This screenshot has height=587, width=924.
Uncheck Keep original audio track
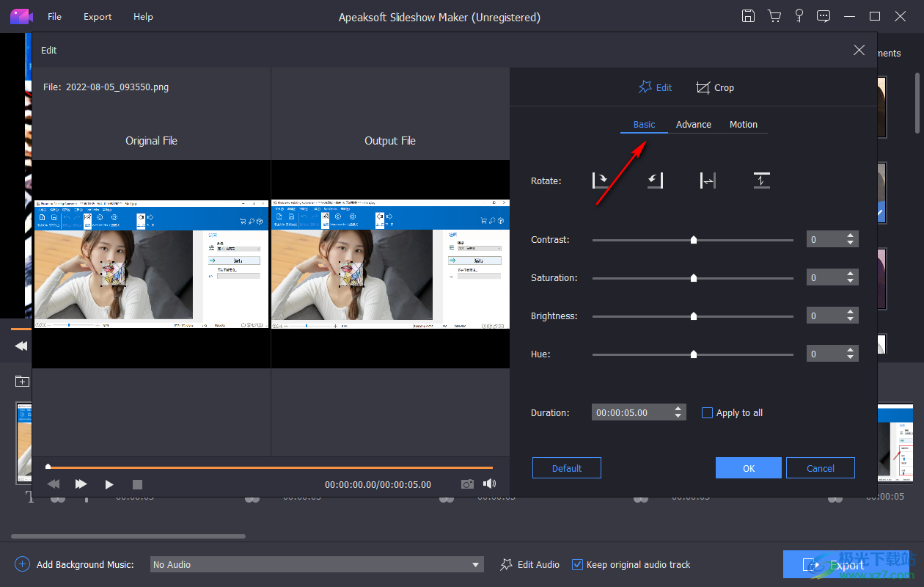pos(578,564)
